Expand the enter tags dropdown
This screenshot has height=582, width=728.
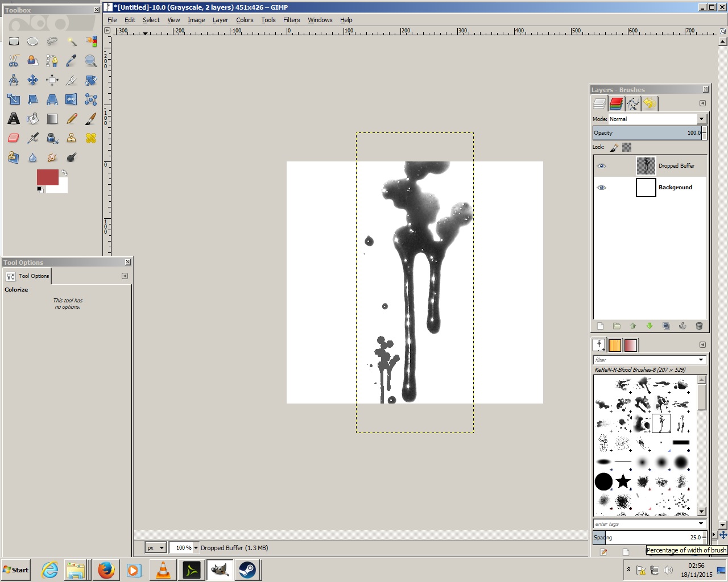coord(701,523)
